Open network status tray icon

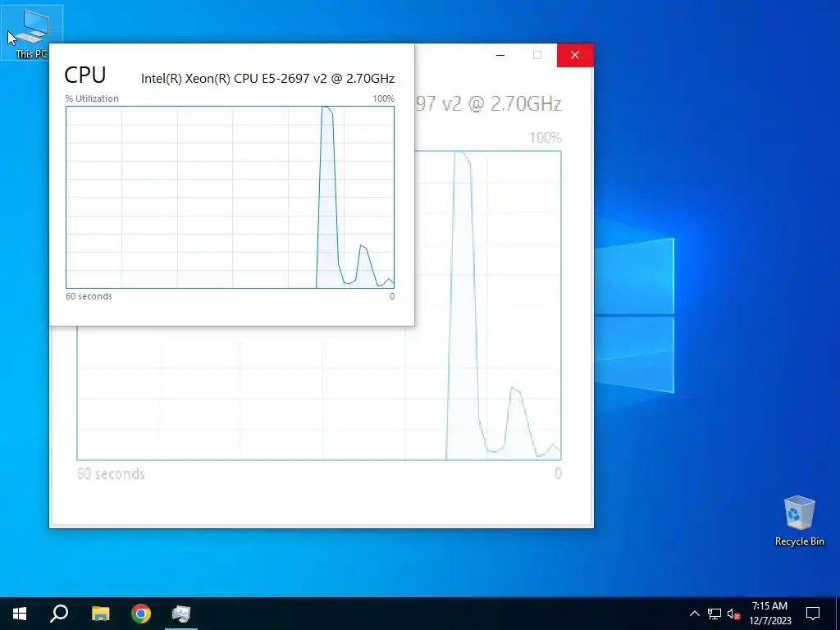(714, 614)
